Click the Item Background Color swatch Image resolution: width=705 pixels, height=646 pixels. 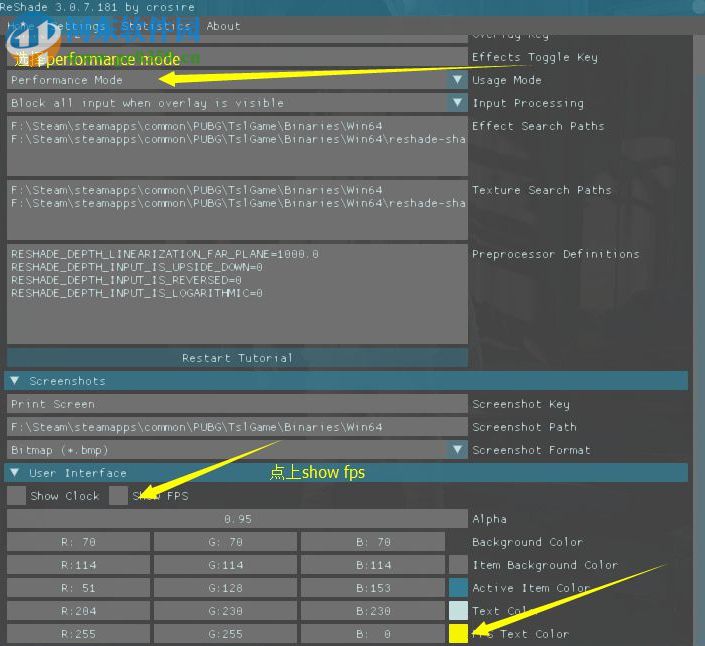coord(458,565)
